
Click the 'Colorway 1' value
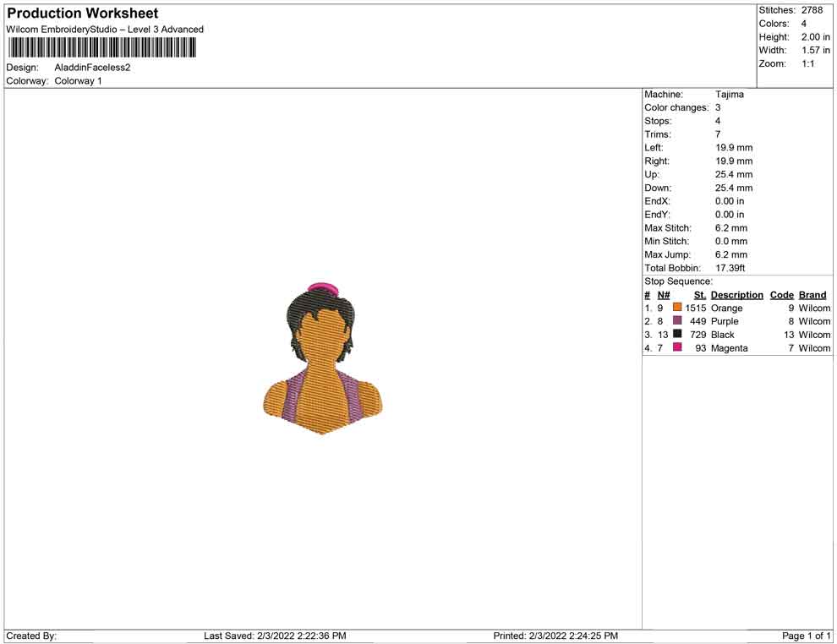[x=78, y=81]
